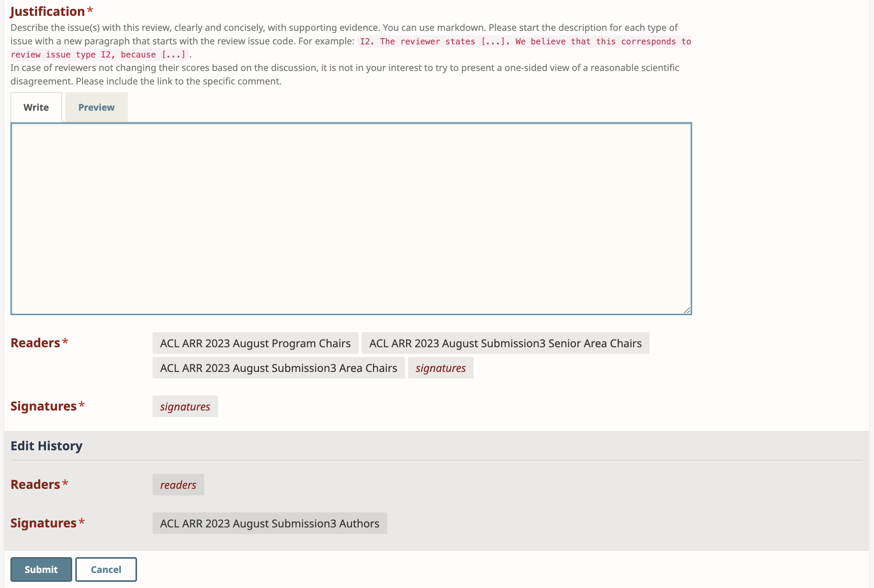Open the Preview tab
The image size is (874, 588).
[x=96, y=107]
